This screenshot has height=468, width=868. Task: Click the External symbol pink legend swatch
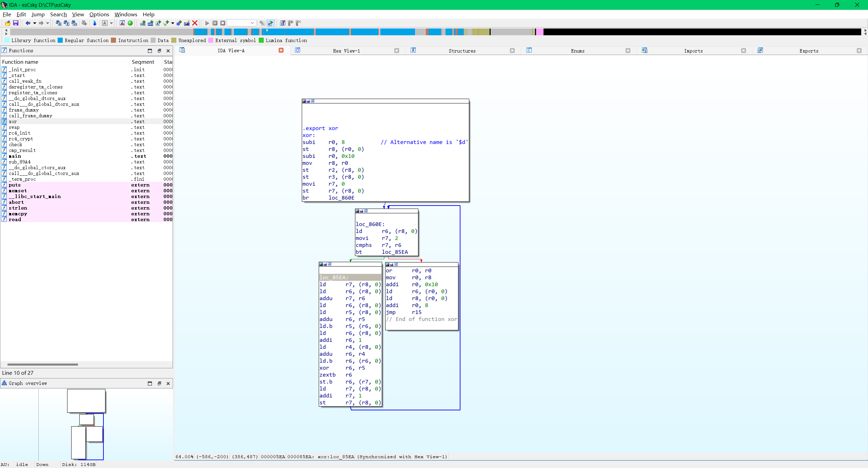tap(211, 40)
